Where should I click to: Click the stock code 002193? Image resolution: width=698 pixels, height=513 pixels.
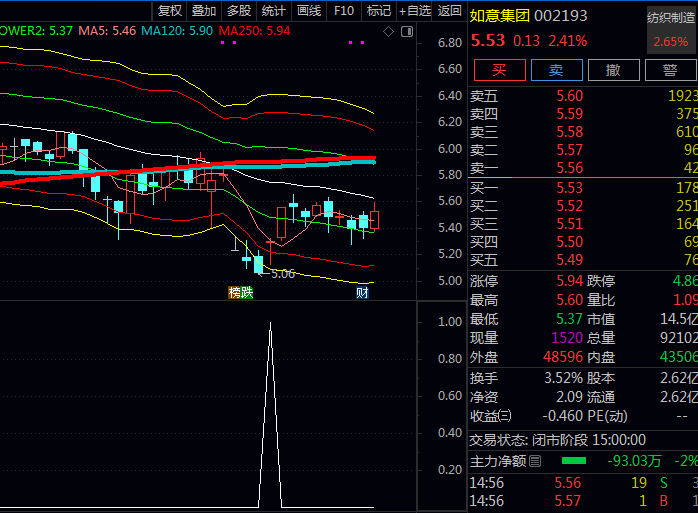pos(560,16)
